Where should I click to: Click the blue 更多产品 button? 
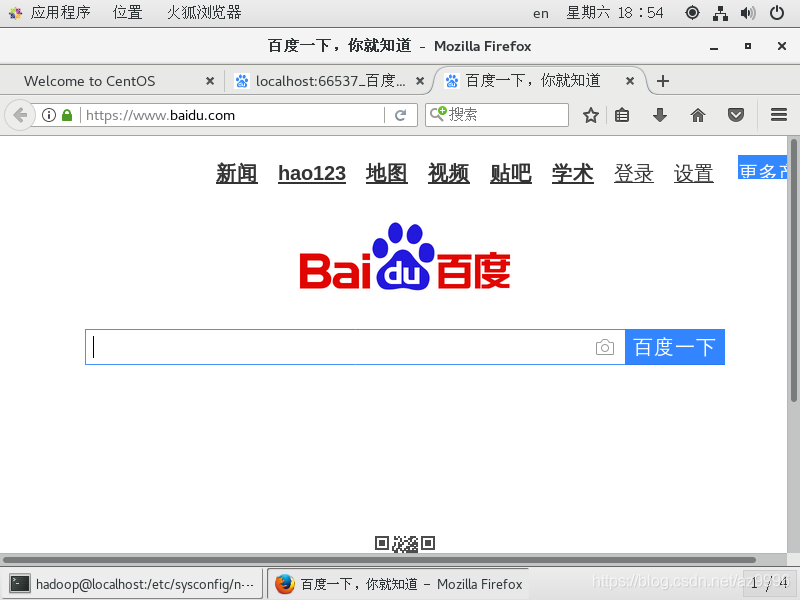coord(762,167)
